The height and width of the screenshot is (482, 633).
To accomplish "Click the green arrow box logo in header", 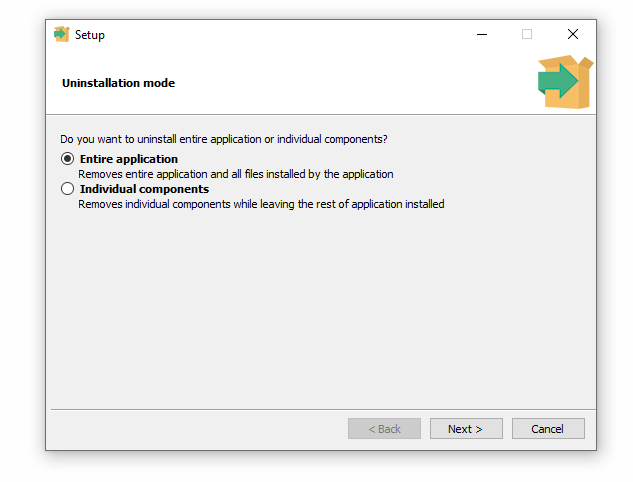I will pyautogui.click(x=564, y=82).
